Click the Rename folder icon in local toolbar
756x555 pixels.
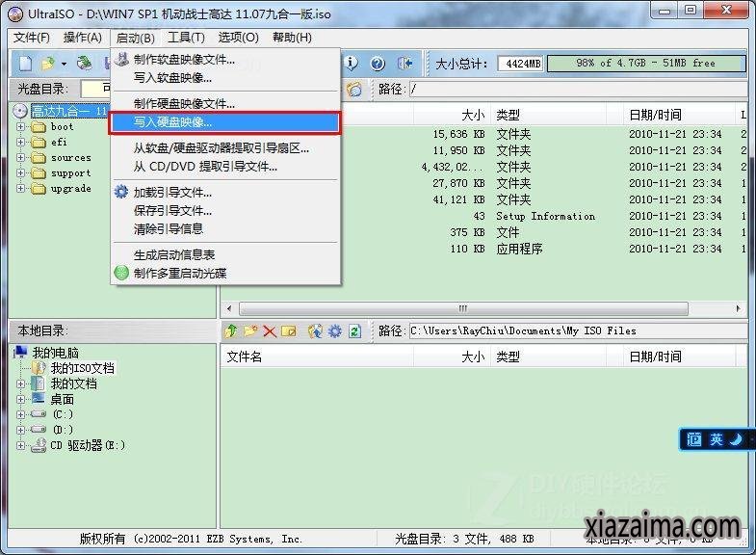pyautogui.click(x=289, y=331)
